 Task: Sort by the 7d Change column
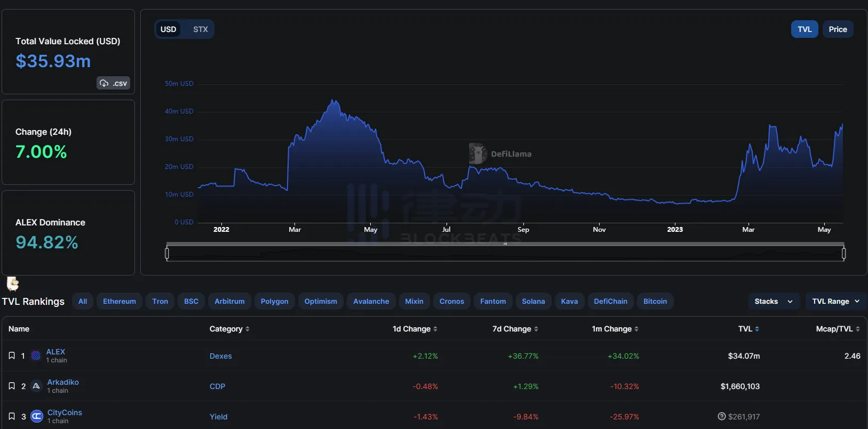point(515,329)
